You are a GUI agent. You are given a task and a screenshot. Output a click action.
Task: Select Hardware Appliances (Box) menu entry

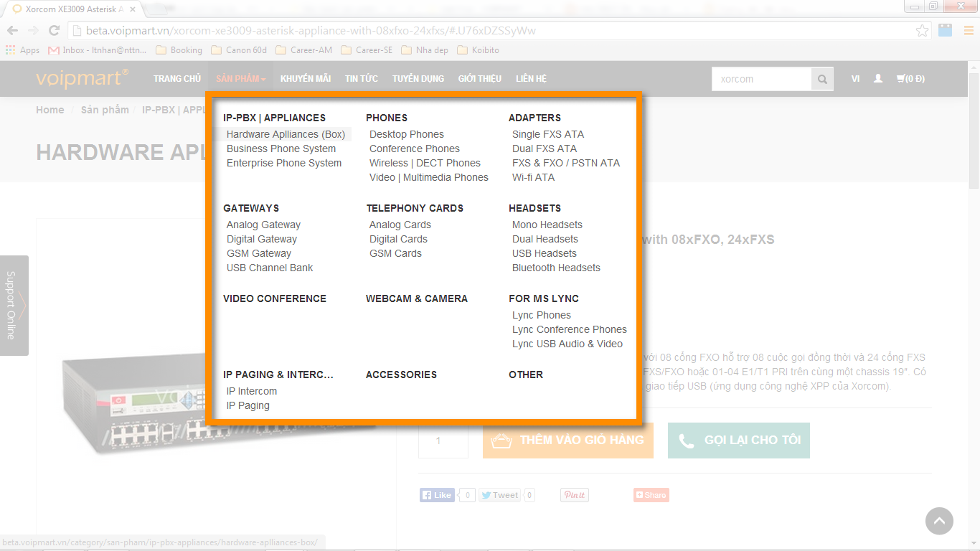pyautogui.click(x=286, y=134)
